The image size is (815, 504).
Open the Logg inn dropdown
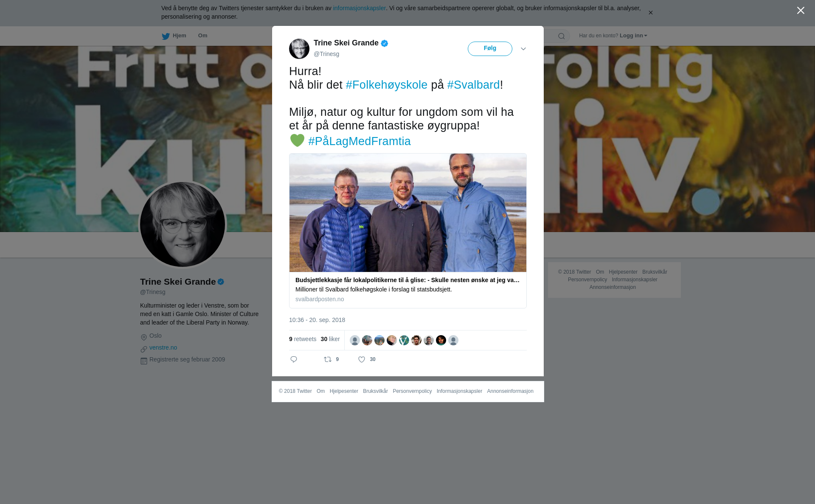point(633,36)
